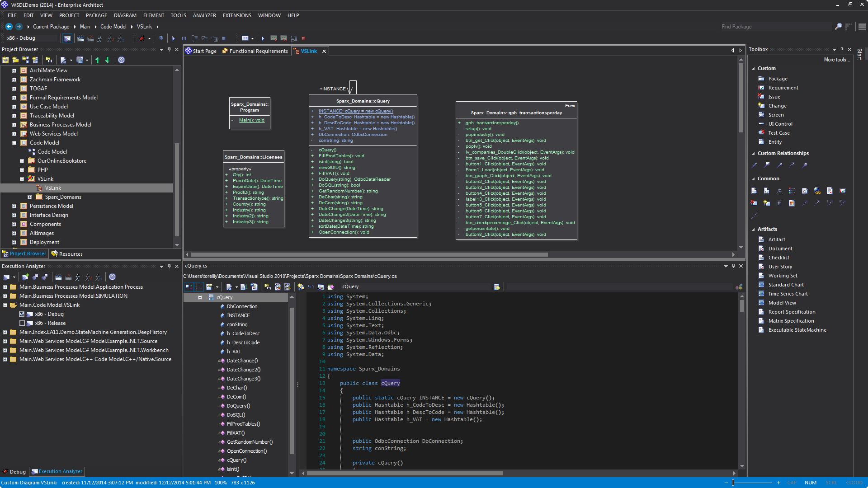Screen dimensions: 868x488
Task: Select the Persistance Model tree item
Action: [51, 206]
